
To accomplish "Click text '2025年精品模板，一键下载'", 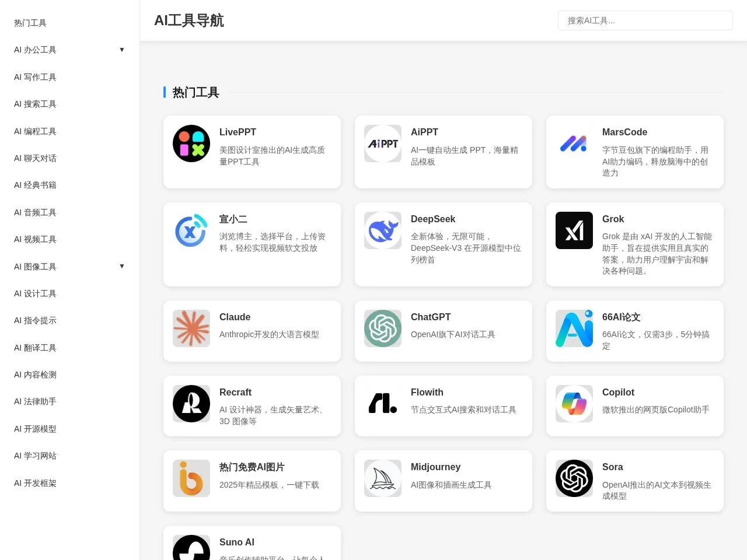I will tap(269, 485).
